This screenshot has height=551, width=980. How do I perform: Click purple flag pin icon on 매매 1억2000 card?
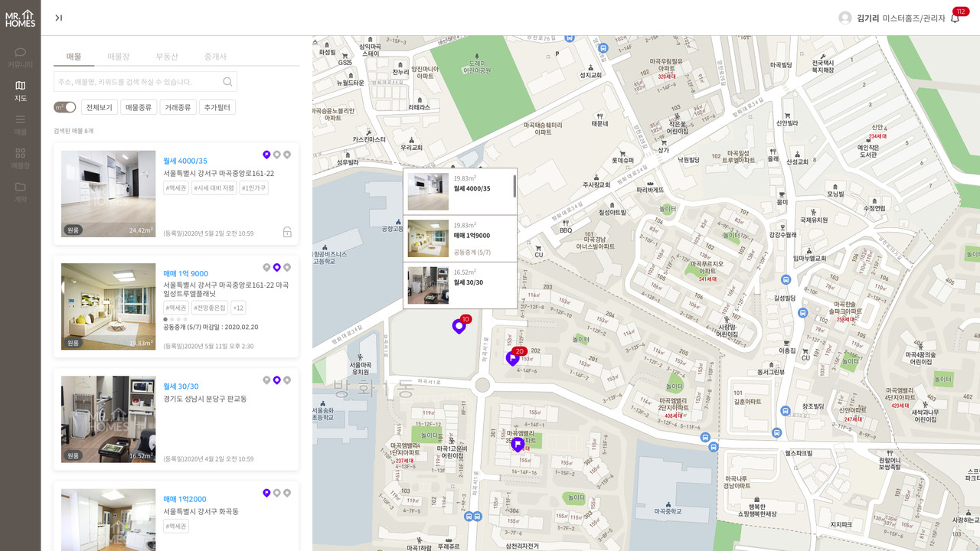click(266, 493)
